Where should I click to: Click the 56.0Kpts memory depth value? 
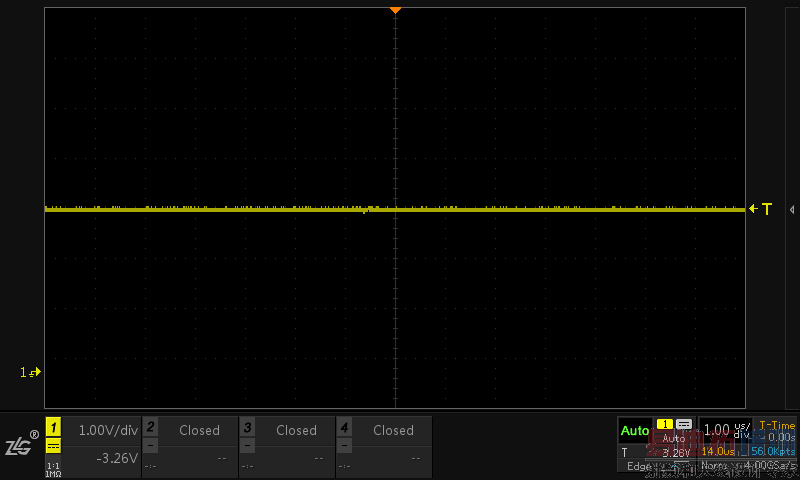pyautogui.click(x=772, y=451)
